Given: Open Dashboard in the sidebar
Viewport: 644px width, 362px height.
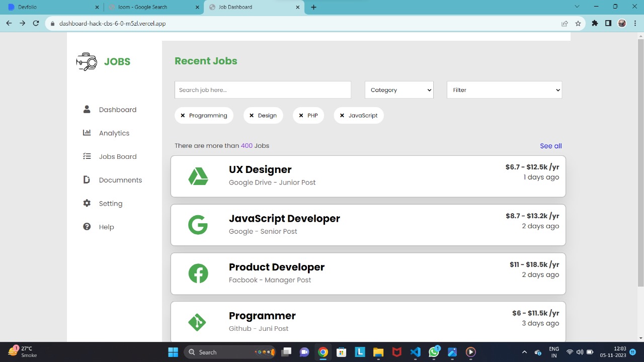Looking at the screenshot, I should (118, 110).
